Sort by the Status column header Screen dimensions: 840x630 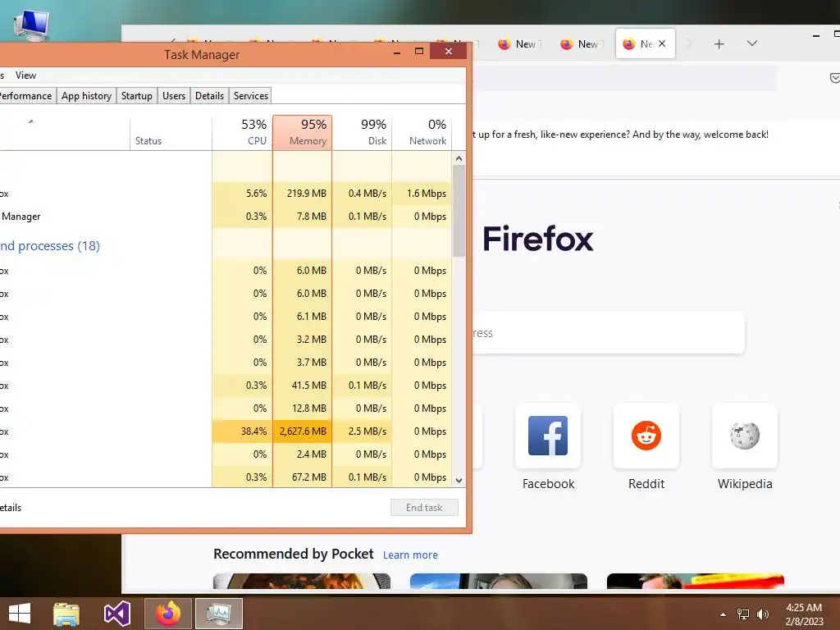(x=171, y=132)
